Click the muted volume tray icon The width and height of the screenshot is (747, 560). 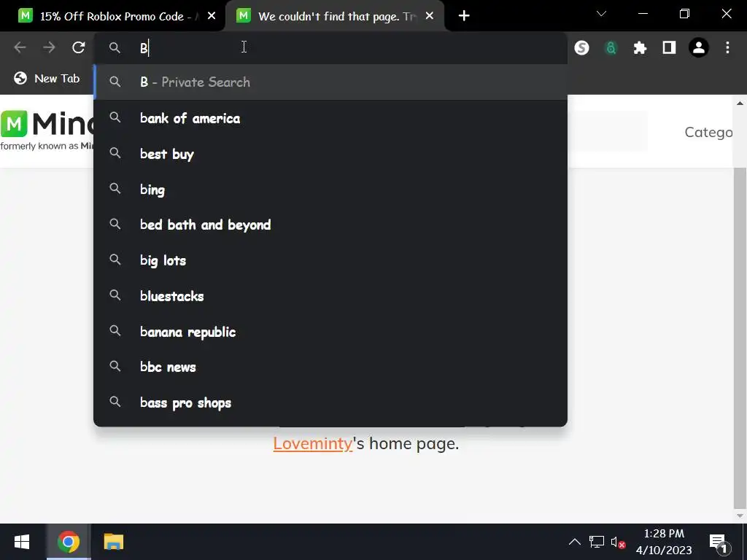tap(618, 542)
